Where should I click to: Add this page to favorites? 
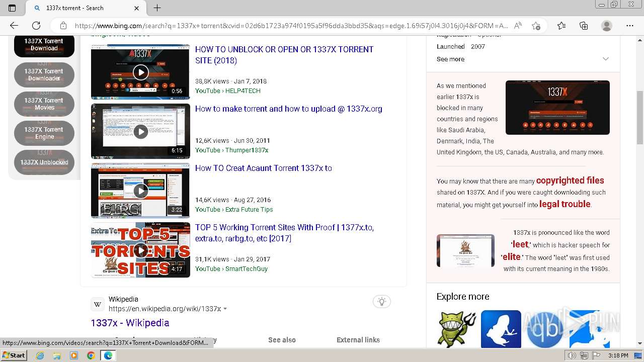(536, 26)
